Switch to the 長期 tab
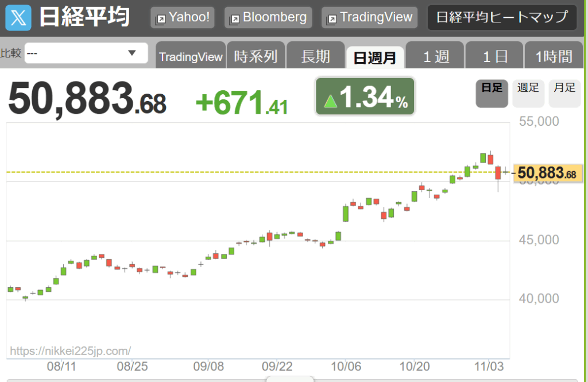Image resolution: width=588 pixels, height=382 pixels. pos(315,56)
